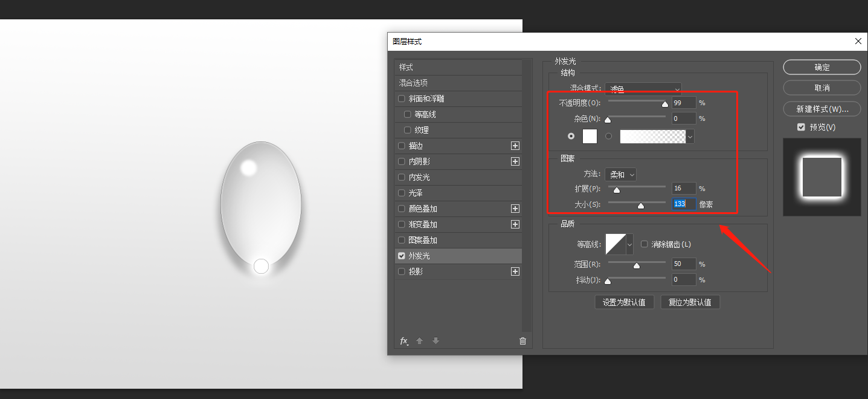This screenshot has width=868, height=399.
Task: Click the water drop shape on canvas
Action: (261, 203)
